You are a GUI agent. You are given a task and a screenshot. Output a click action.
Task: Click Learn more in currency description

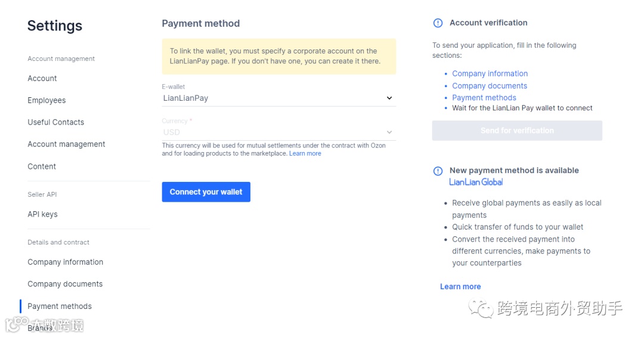point(305,154)
